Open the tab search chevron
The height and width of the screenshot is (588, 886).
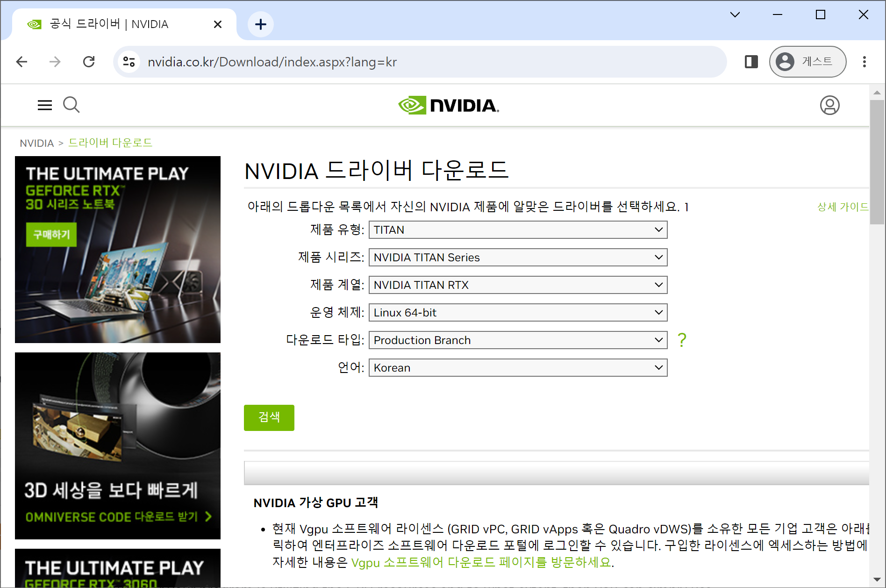click(x=735, y=14)
